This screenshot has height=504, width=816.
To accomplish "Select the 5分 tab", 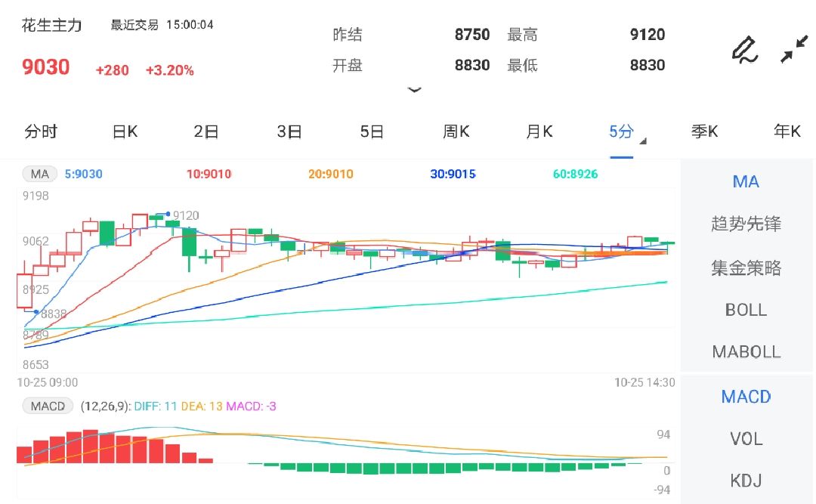I will coord(621,131).
